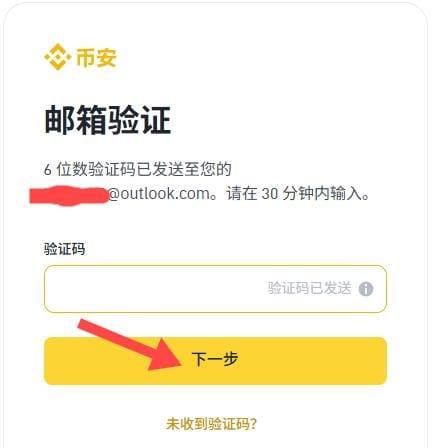Click the red arrow annotation

(130, 345)
